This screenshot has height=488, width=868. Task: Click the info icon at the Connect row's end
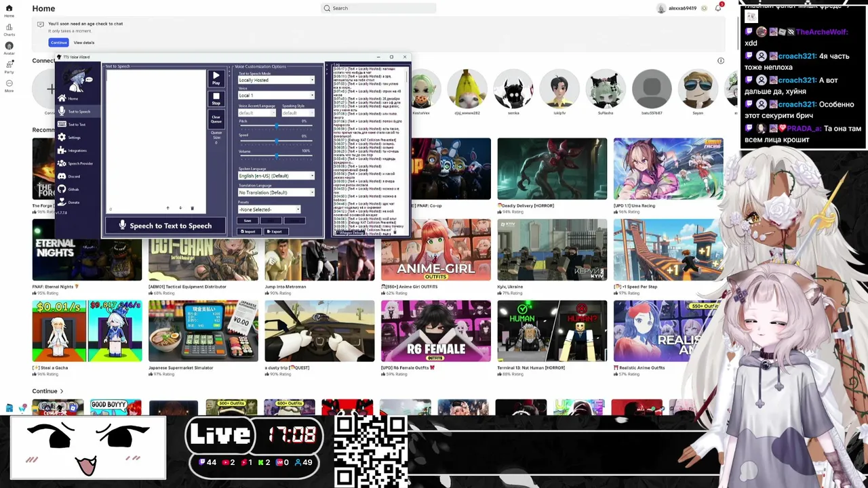(721, 60)
